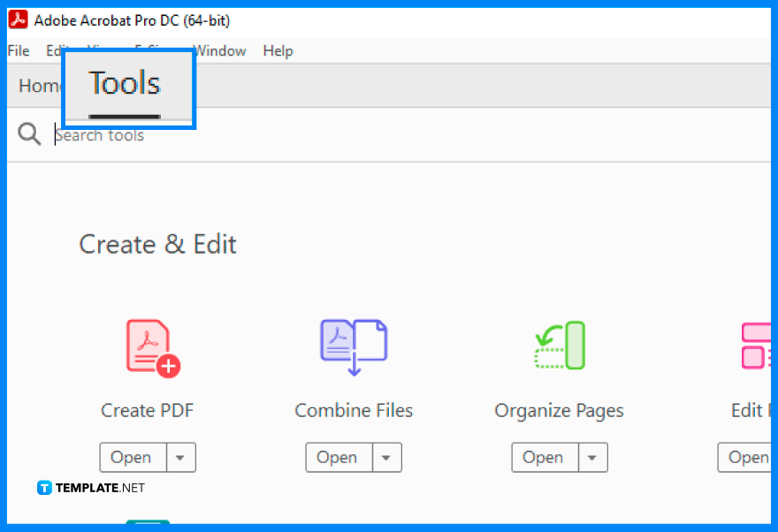Open the Help menu
This screenshot has width=778, height=532.
point(278,50)
